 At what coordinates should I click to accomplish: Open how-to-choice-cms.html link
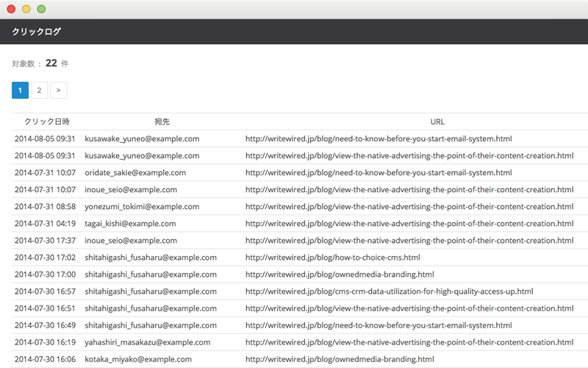(333, 257)
